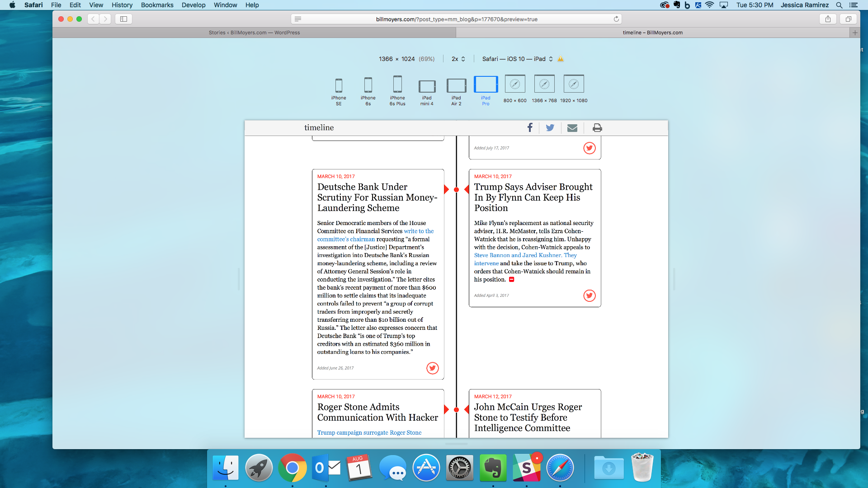This screenshot has width=868, height=488.
Task: Collapse Flynn adviser entry with red minus
Action: 512,280
